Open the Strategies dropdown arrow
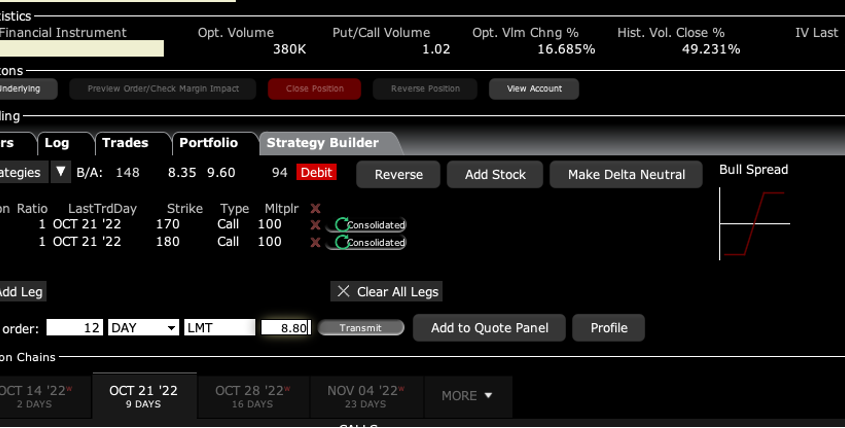 click(61, 172)
